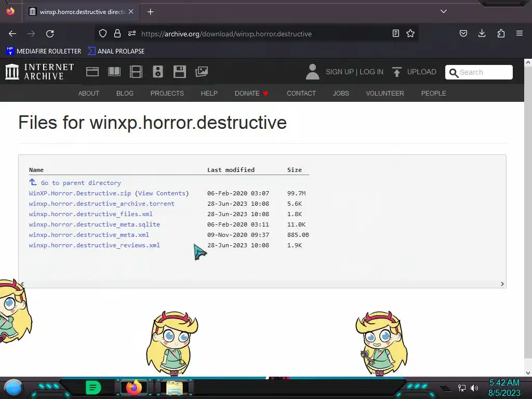
Task: Expand the list all tabs chevron
Action: (x=444, y=11)
